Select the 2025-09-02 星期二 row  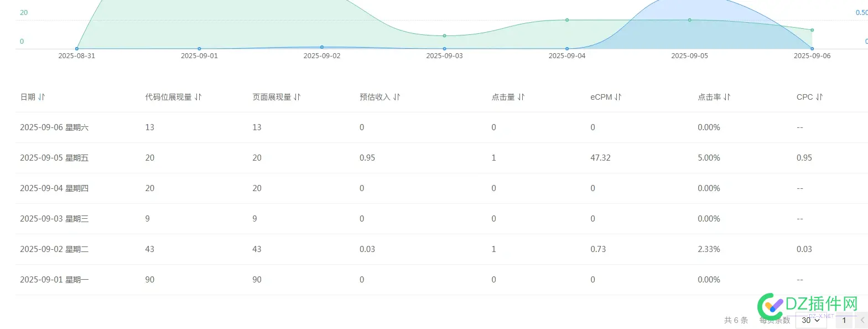54,249
